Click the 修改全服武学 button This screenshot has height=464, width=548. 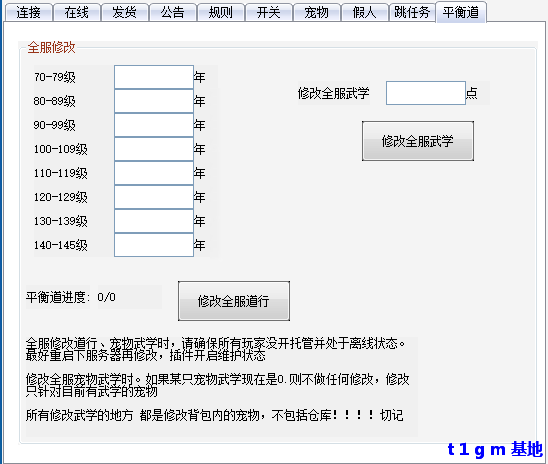click(418, 141)
